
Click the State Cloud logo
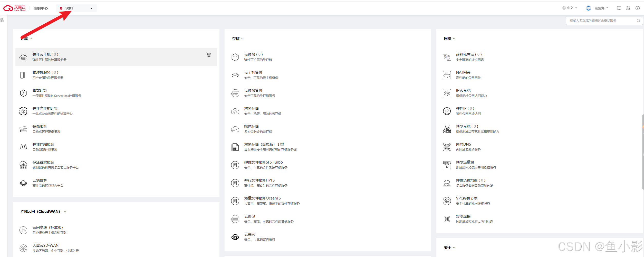pyautogui.click(x=14, y=8)
